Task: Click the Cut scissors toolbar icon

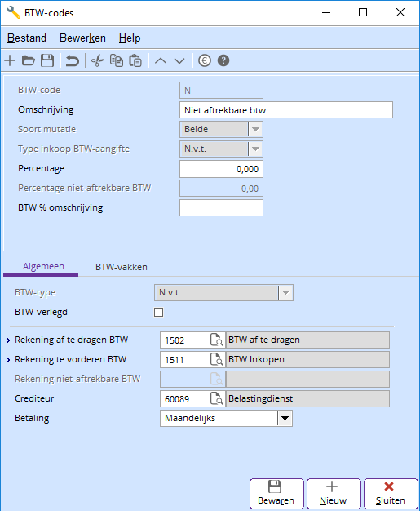Action: pos(97,60)
